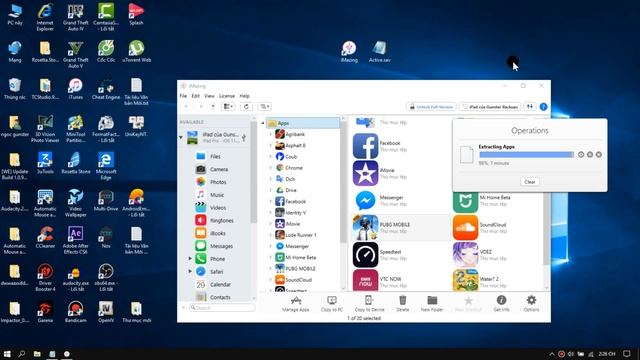Click the Unlock Full Version button
This screenshot has height=360, width=640.
coord(431,107)
